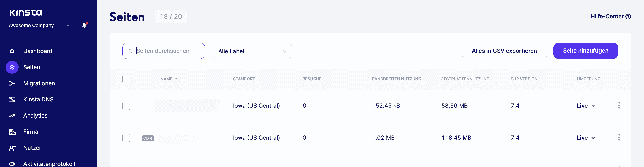Click the Kinsta logo
The width and height of the screenshot is (644, 167).
(25, 13)
